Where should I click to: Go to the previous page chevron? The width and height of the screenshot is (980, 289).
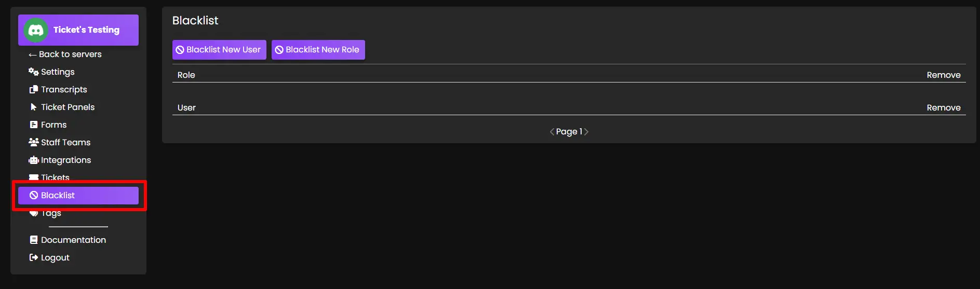pos(552,132)
